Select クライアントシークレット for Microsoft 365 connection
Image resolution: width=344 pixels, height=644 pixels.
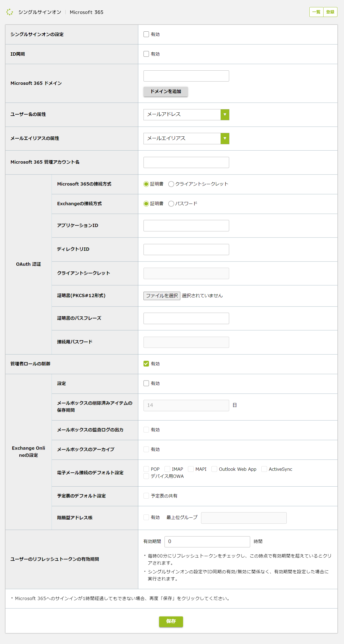coord(171,184)
